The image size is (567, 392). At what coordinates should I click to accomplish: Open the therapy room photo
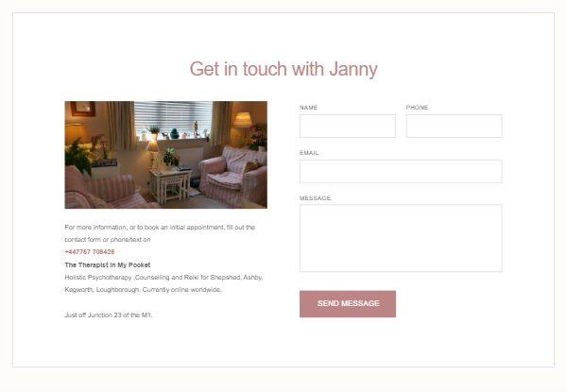pyautogui.click(x=165, y=155)
